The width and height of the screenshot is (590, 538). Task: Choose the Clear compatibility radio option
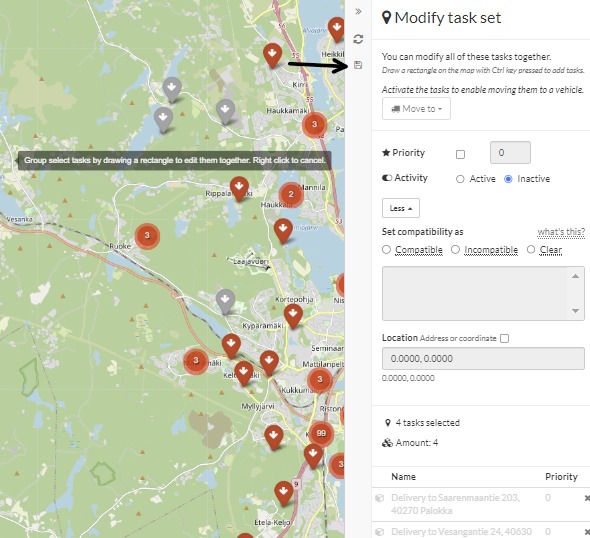pyautogui.click(x=531, y=249)
